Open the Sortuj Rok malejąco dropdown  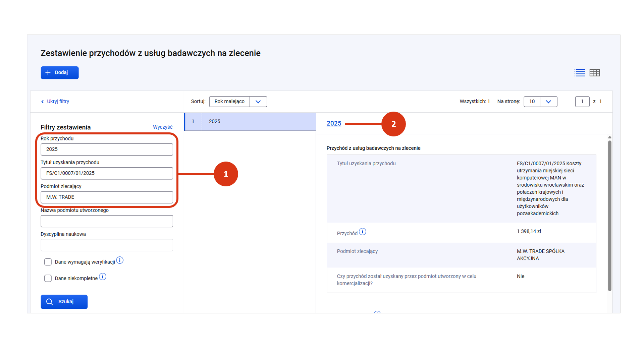pyautogui.click(x=258, y=102)
